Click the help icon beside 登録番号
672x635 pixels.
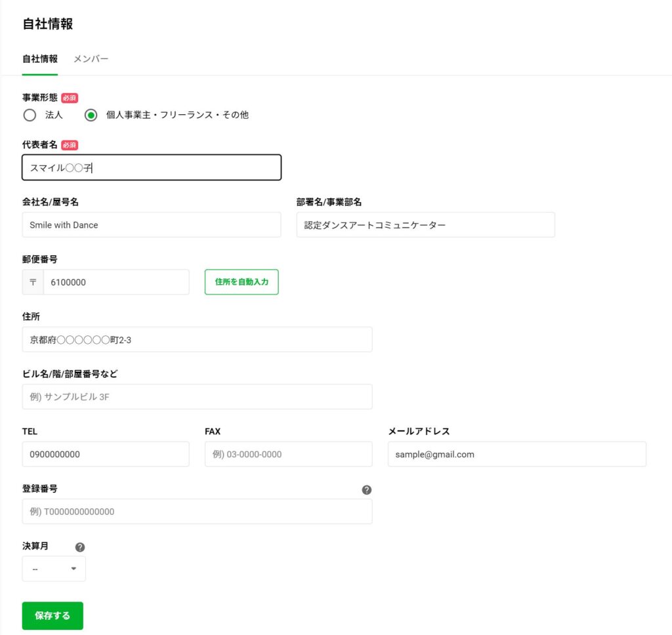(x=366, y=489)
